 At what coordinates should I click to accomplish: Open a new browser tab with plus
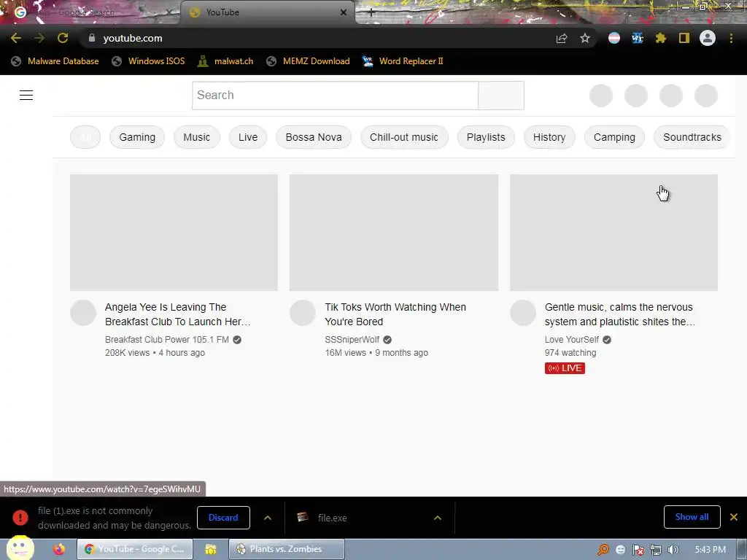pyautogui.click(x=371, y=12)
